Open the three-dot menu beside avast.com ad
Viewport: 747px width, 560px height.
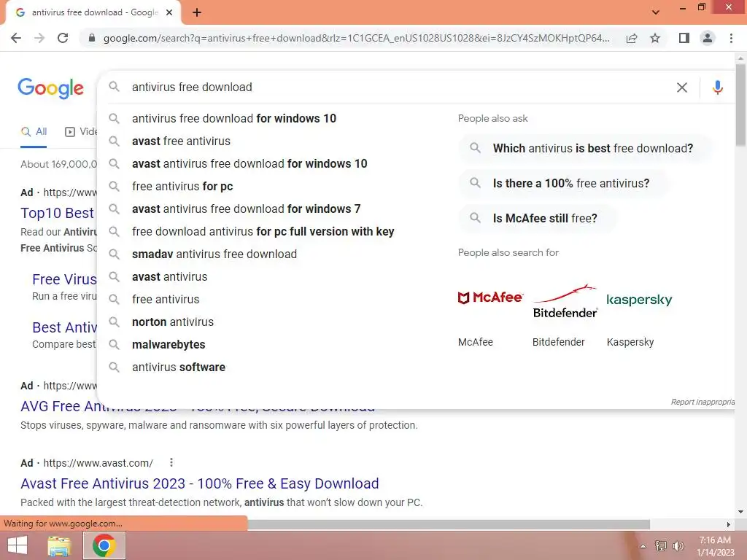coord(171,462)
